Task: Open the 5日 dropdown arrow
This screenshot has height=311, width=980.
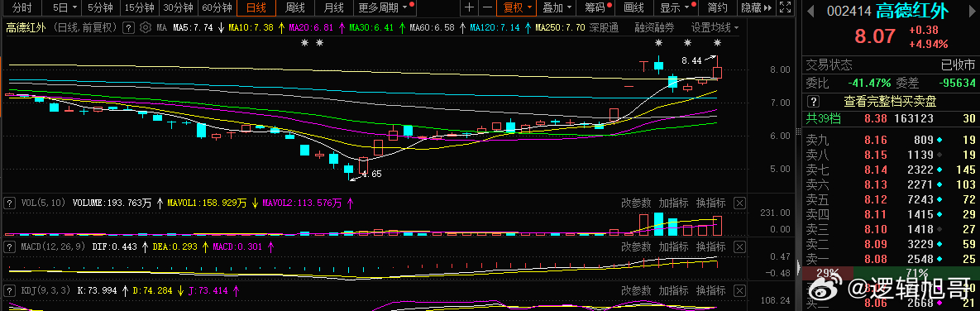Action: [75, 7]
